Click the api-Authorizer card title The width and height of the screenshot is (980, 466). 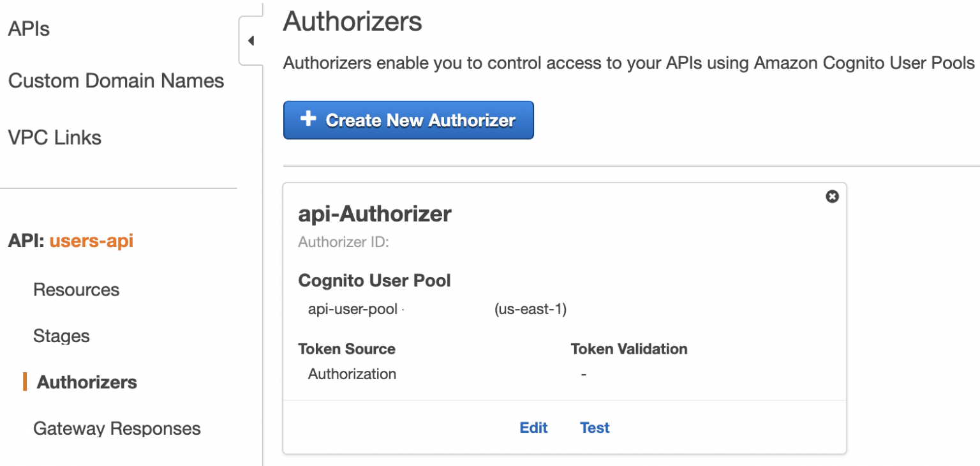(x=375, y=214)
